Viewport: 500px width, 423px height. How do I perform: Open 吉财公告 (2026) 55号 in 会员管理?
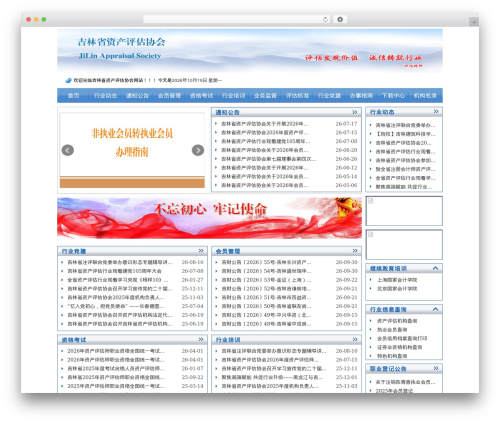[x=266, y=262]
